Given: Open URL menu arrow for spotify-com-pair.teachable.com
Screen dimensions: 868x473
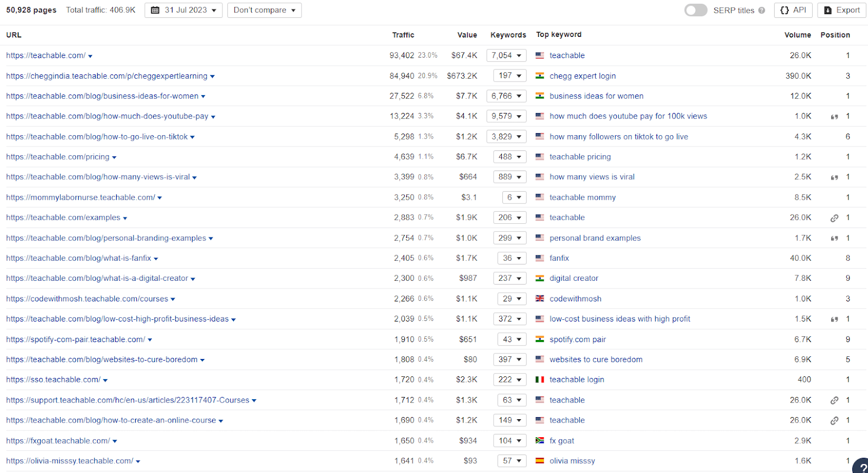Looking at the screenshot, I should [150, 340].
